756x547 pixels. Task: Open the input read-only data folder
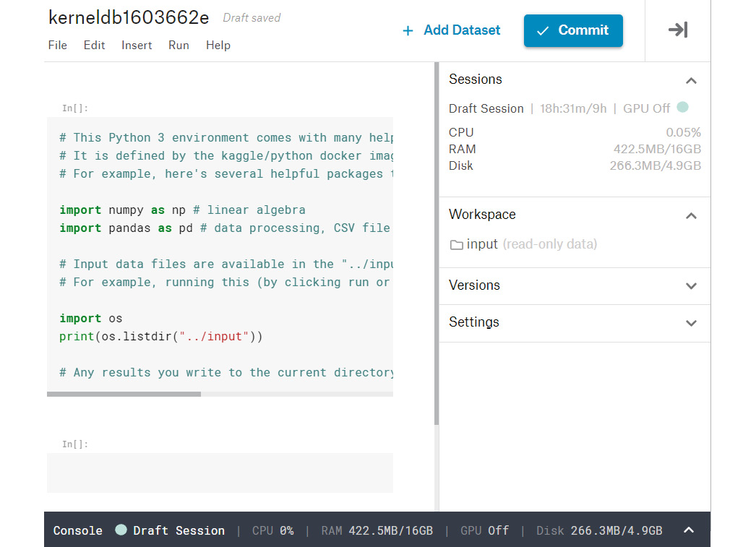523,244
